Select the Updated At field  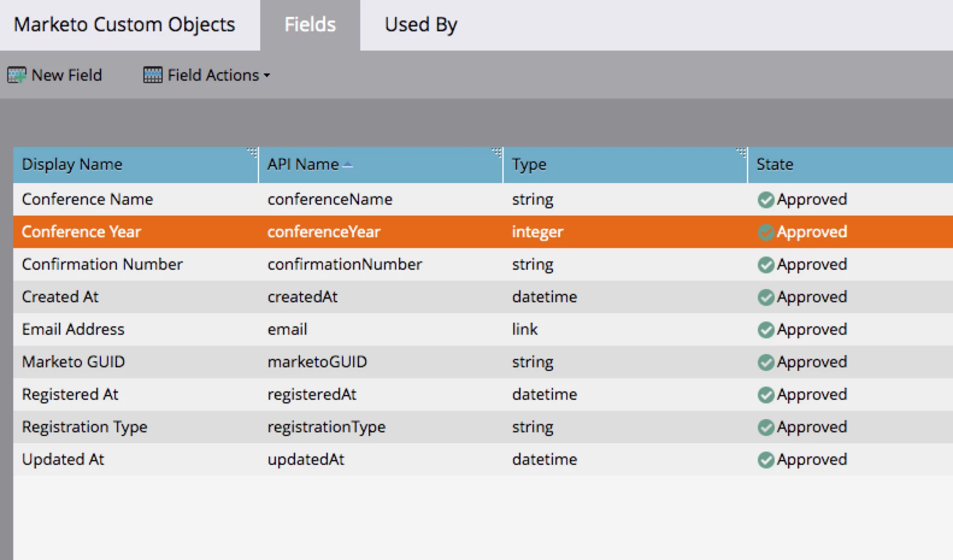click(63, 459)
